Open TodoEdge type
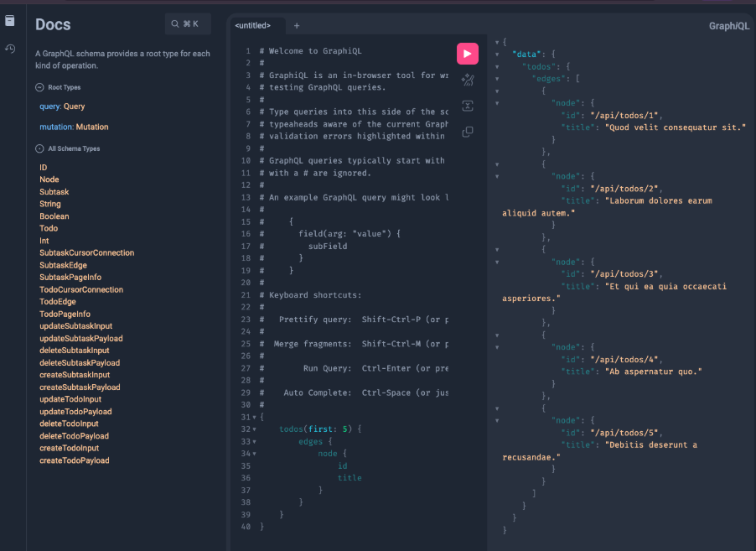Viewport: 756px width, 551px height. (58, 302)
